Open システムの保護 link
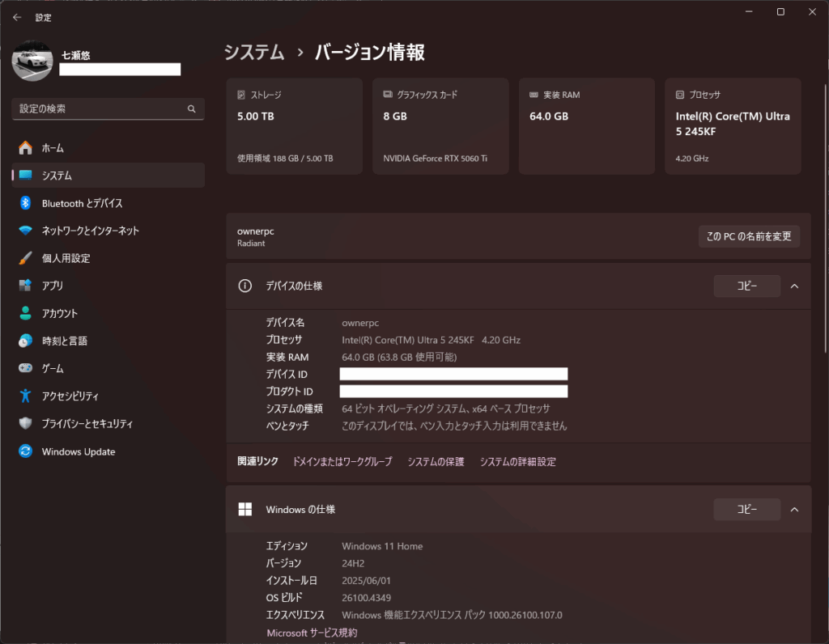Image resolution: width=829 pixels, height=644 pixels. point(436,462)
